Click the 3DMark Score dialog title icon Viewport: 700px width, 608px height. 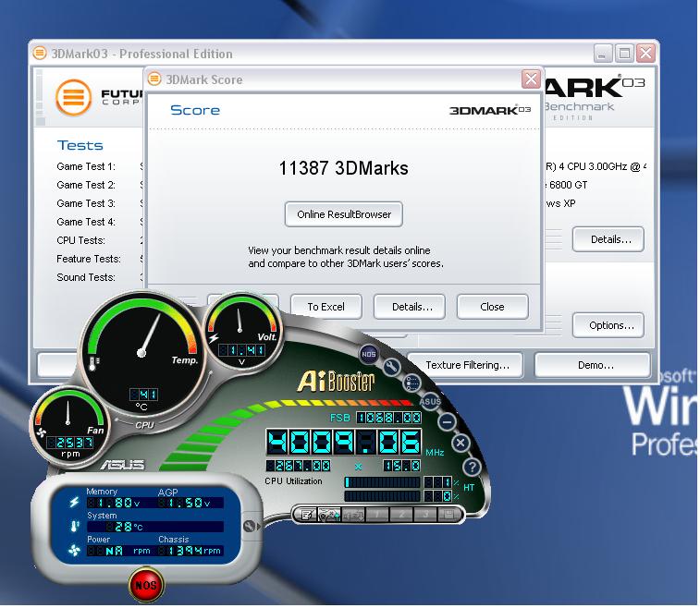[x=154, y=79]
